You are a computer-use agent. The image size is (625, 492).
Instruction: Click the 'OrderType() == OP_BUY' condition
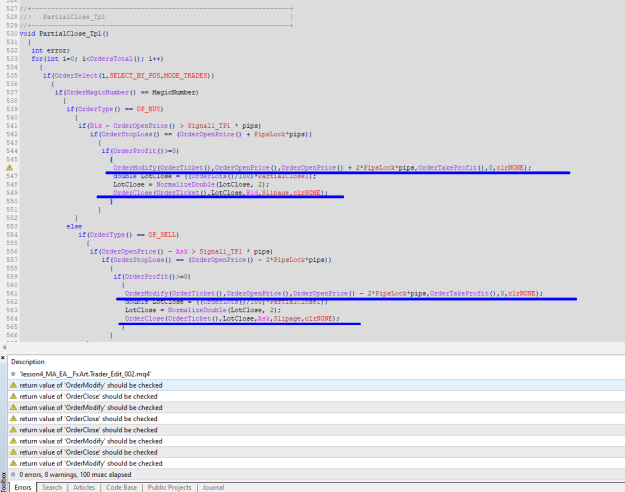pos(115,109)
